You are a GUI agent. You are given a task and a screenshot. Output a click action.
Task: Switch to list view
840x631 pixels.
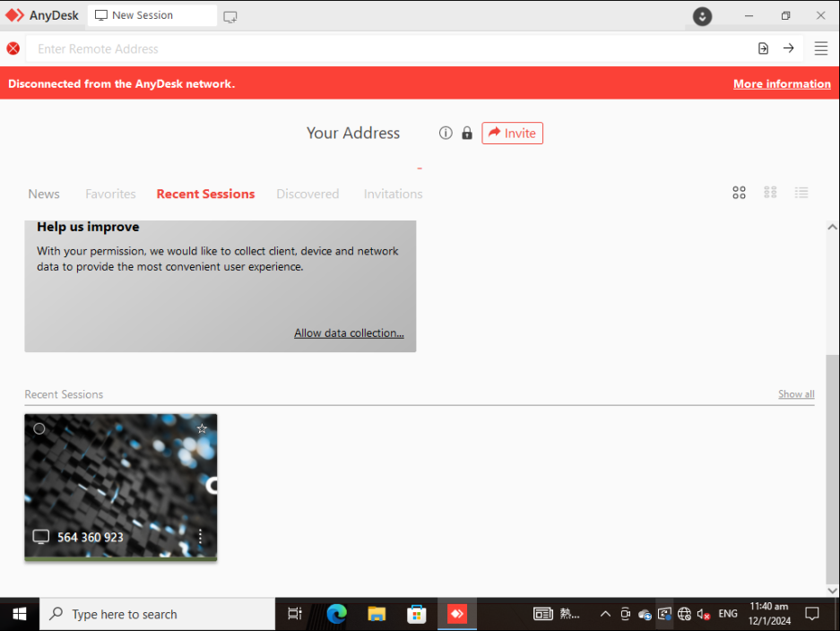pos(801,193)
